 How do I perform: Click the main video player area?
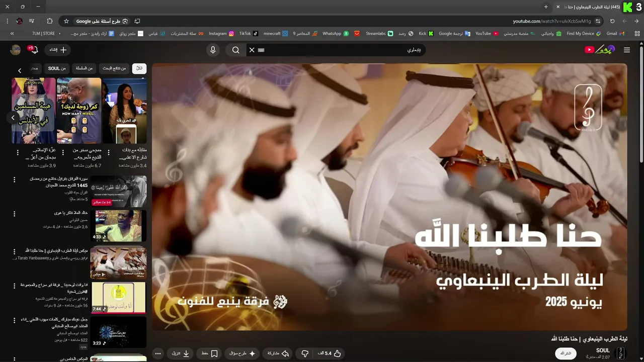point(389,197)
